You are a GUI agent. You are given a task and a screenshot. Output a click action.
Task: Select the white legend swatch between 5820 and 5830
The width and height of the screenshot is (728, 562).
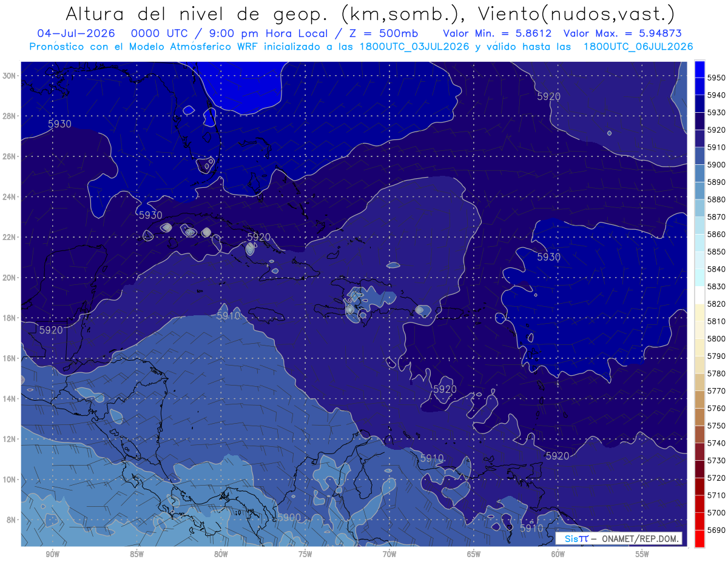click(x=699, y=295)
